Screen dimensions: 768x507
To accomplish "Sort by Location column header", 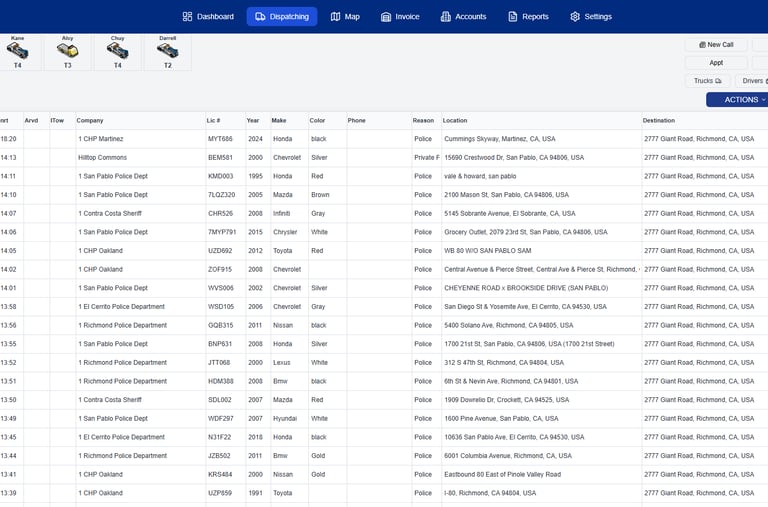I will tap(455, 121).
